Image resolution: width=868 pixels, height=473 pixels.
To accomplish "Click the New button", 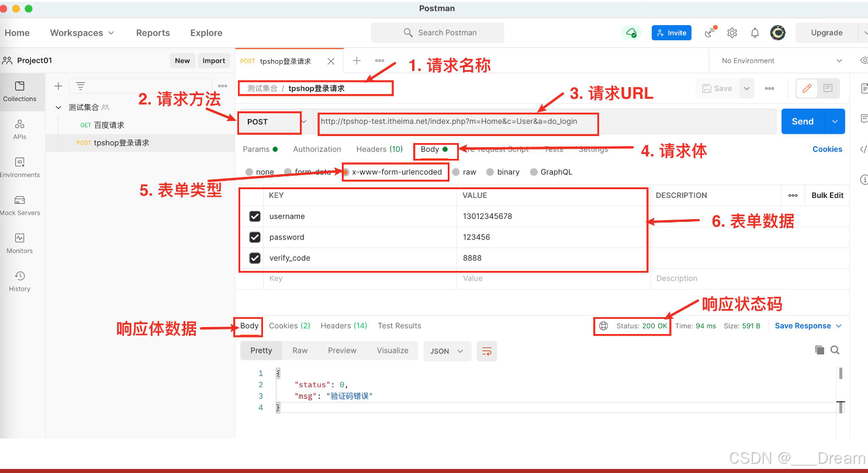I will [x=182, y=61].
